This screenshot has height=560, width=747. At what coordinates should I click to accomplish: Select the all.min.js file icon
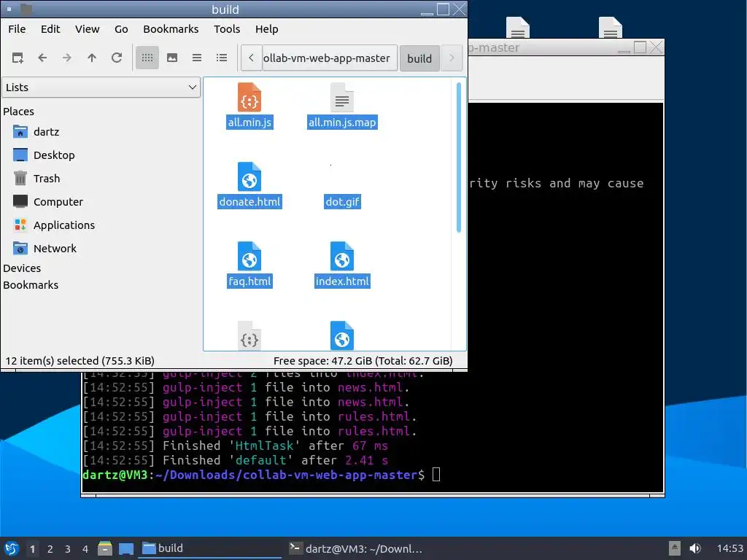point(249,98)
